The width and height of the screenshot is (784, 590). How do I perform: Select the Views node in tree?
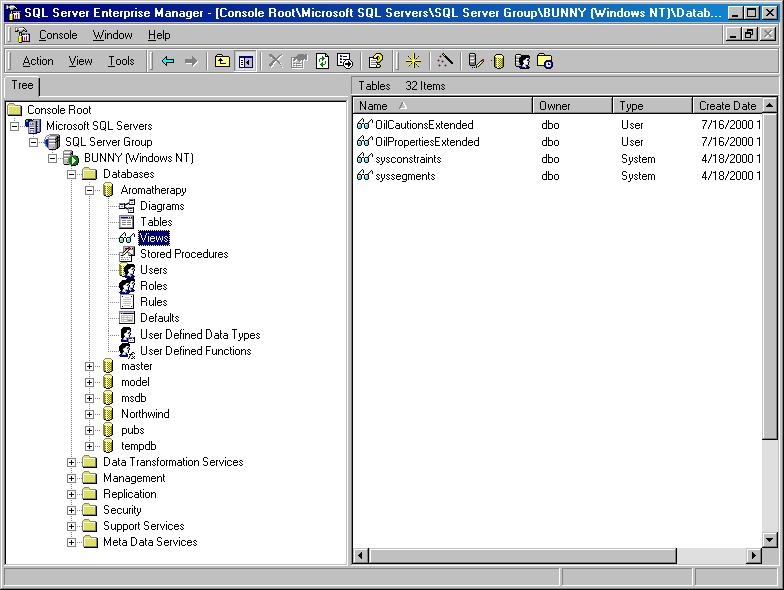154,238
